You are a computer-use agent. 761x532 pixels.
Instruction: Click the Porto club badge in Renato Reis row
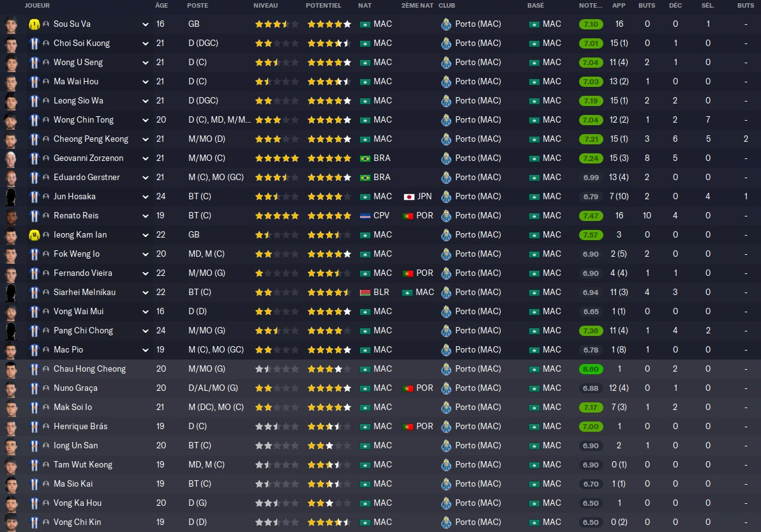[x=446, y=215]
